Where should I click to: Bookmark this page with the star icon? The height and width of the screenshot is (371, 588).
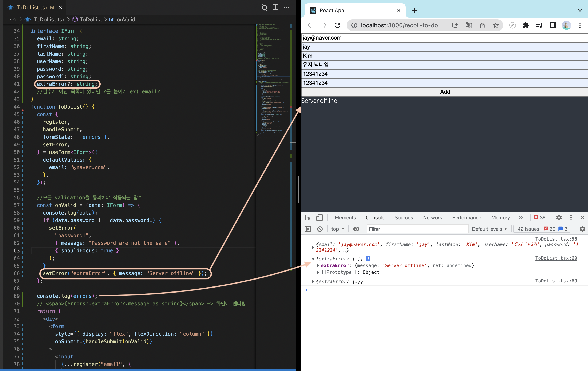(x=496, y=25)
